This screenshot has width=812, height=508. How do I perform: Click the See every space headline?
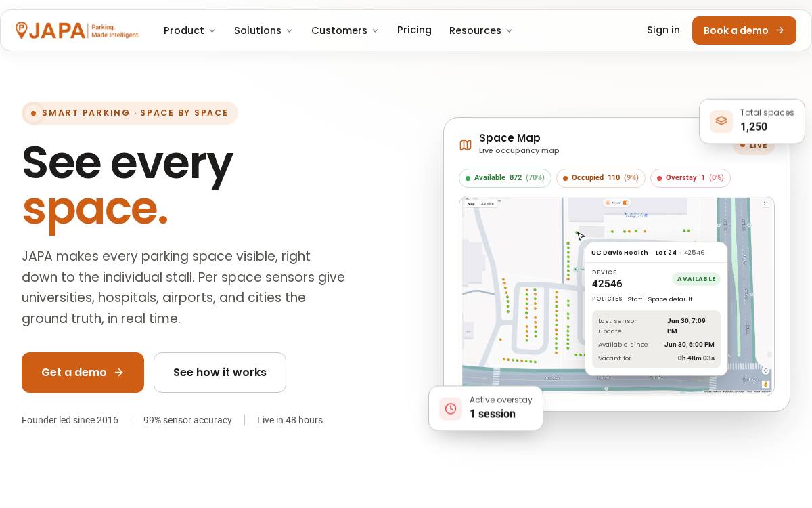point(127,185)
